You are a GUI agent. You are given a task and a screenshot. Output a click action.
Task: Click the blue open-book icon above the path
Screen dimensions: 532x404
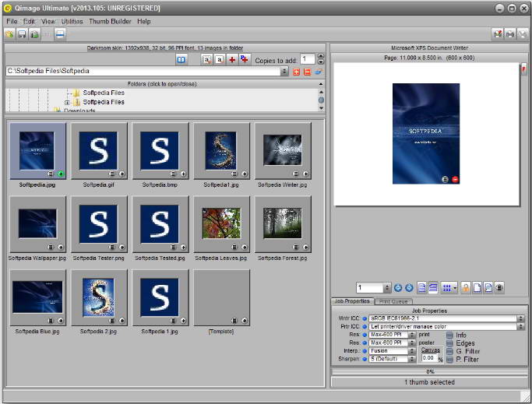coord(181,60)
